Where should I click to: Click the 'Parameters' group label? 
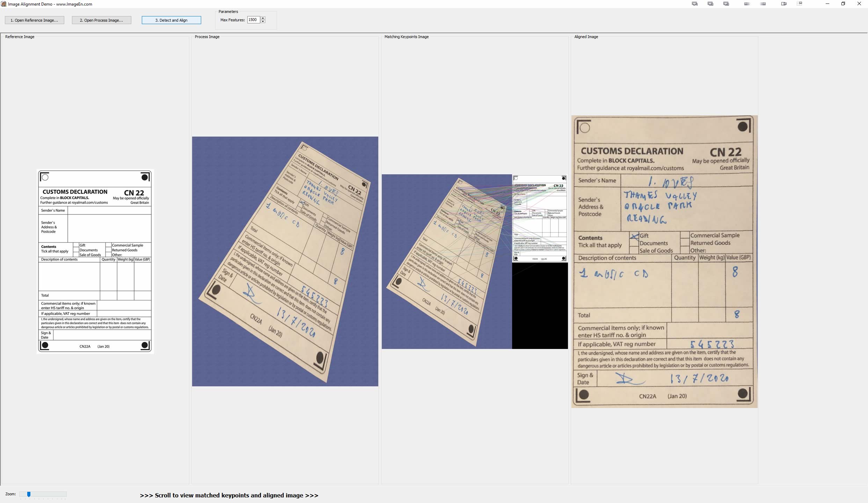point(228,12)
